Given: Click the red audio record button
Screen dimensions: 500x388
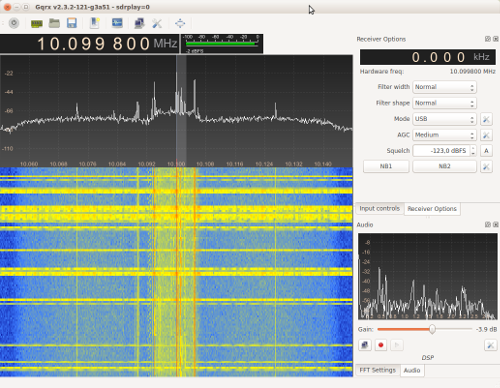Looking at the screenshot, I should coord(381,345).
